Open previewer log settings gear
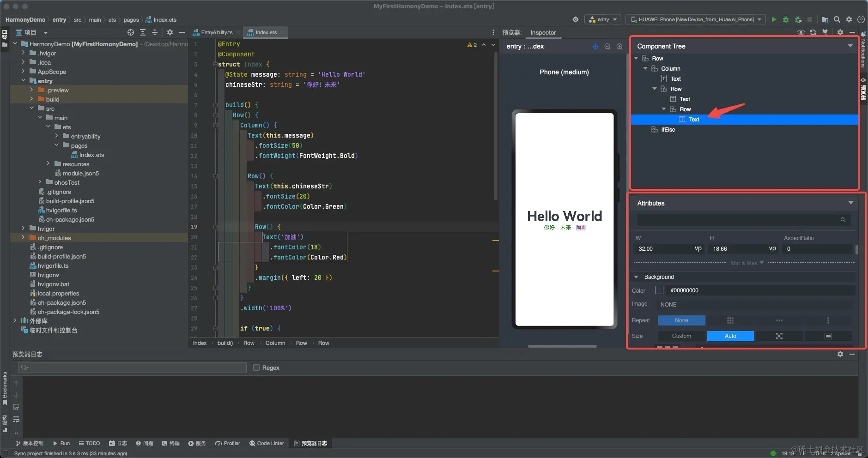 [840, 354]
